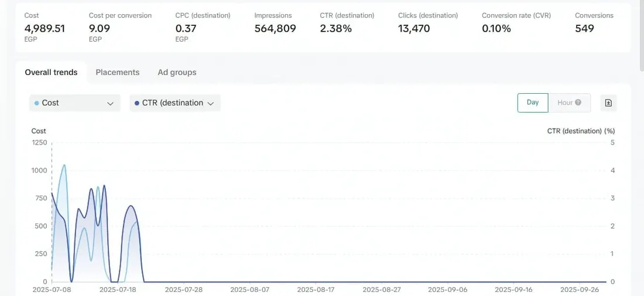Click the light blue Cost peak near 1000
This screenshot has width=644, height=296.
coord(64,165)
